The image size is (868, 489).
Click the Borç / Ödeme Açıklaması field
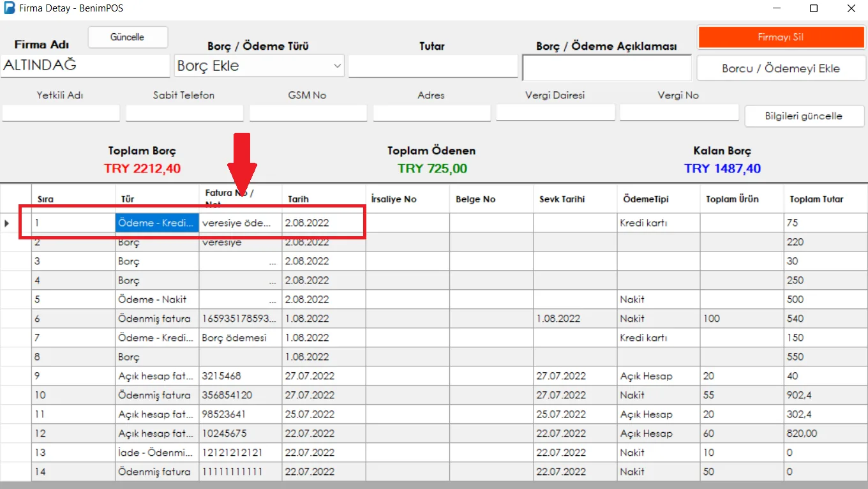point(606,67)
